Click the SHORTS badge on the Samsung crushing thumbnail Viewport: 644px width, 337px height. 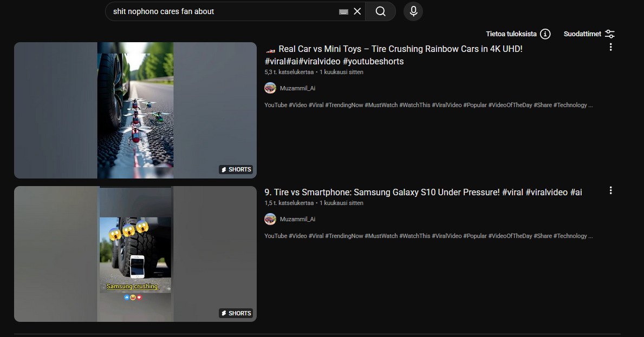[236, 313]
